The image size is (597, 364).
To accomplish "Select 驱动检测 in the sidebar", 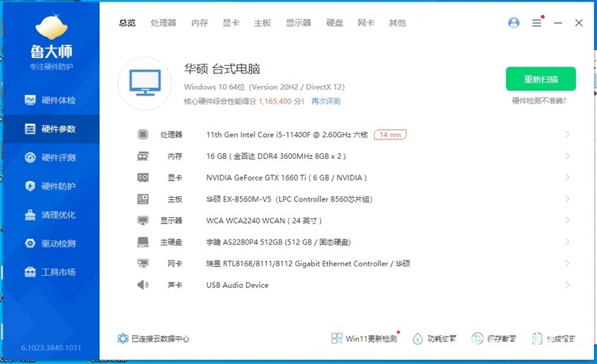I will pos(51,244).
